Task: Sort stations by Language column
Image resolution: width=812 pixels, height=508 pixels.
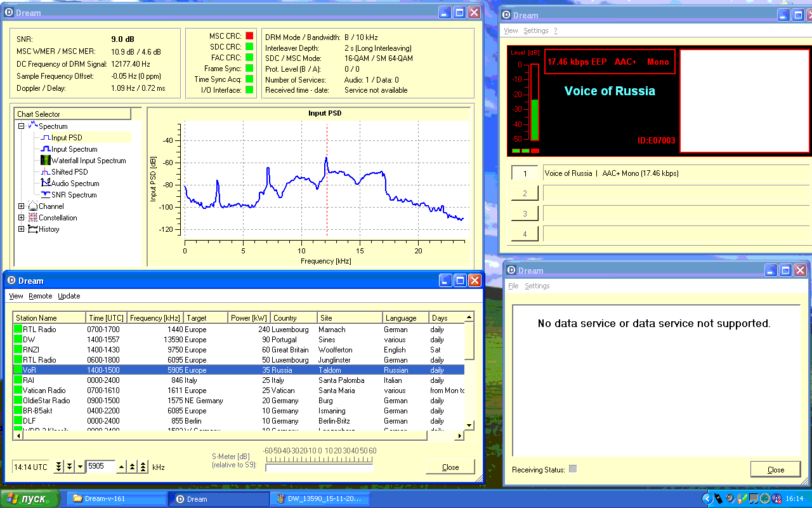Action: [x=406, y=317]
